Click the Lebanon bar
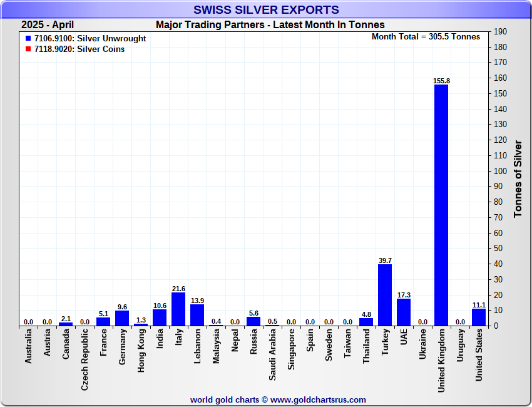532x407 pixels. pos(197,315)
